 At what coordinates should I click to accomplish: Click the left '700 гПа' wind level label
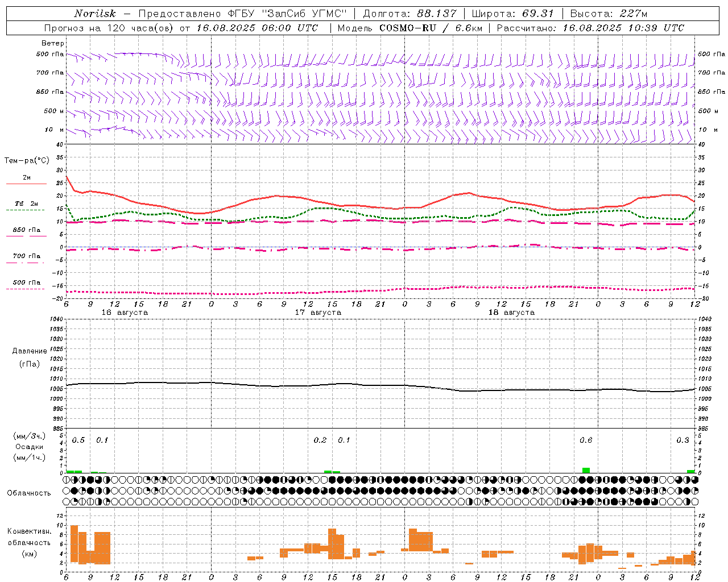tap(50, 73)
